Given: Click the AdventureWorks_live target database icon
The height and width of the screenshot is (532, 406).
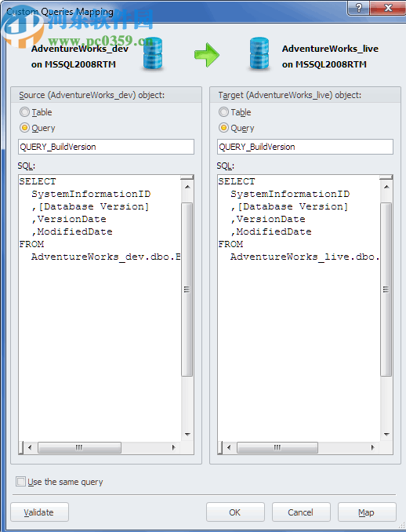Looking at the screenshot, I should [x=259, y=53].
